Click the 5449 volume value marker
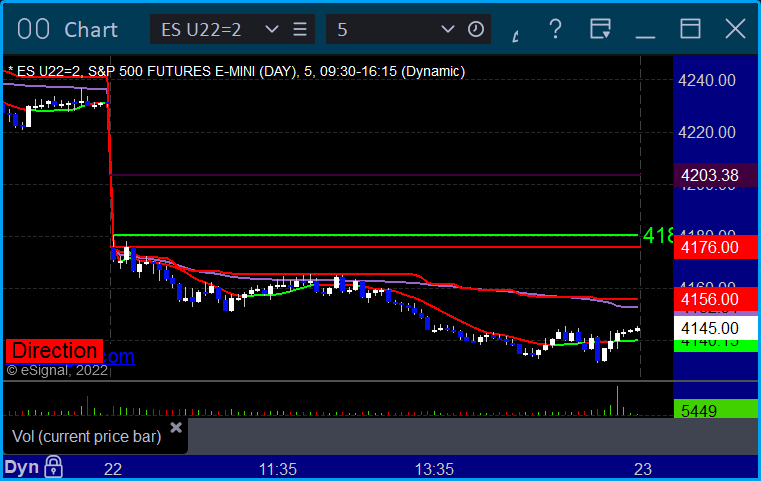This screenshot has width=761, height=481. point(715,410)
